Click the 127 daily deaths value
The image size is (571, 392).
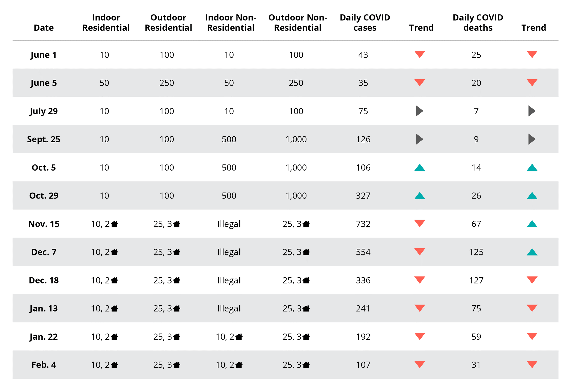(x=476, y=280)
